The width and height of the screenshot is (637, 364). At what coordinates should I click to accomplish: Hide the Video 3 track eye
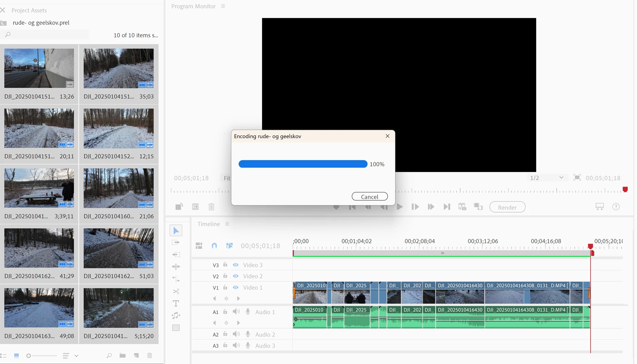coord(236,265)
